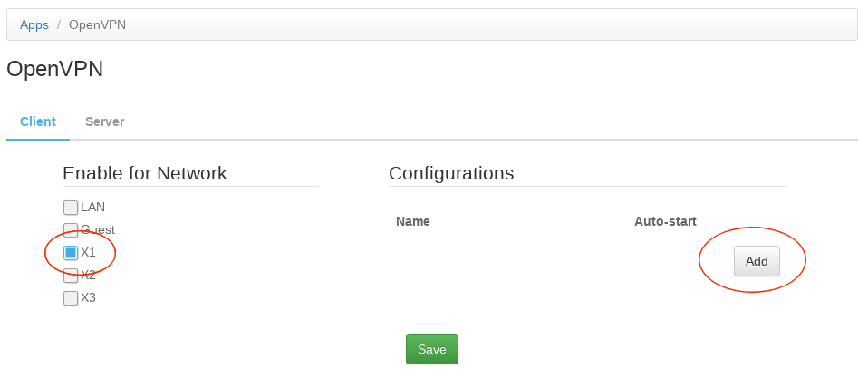Click the Guest label text
Screen dimensions: 868x388
[x=98, y=229]
